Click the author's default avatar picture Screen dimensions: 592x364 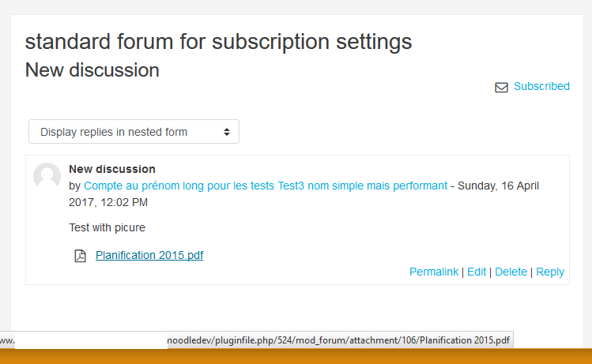pyautogui.click(x=47, y=176)
